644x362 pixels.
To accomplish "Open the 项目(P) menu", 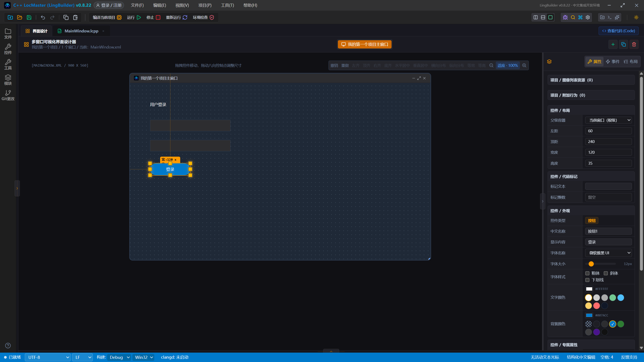I will [x=205, y=5].
